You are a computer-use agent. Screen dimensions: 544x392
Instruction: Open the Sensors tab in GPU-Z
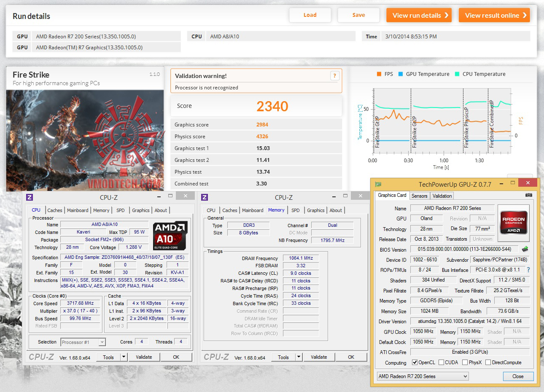click(419, 196)
